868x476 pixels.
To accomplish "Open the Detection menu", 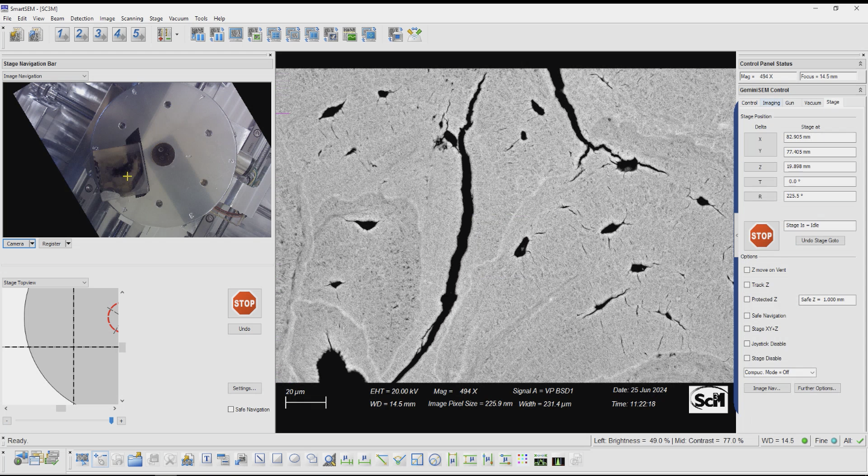I will 82,19.
